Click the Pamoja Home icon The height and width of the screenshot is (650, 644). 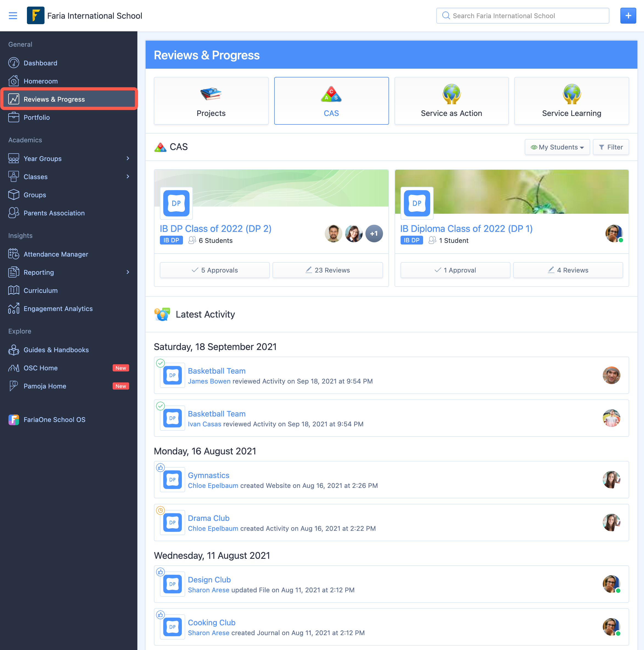click(13, 386)
